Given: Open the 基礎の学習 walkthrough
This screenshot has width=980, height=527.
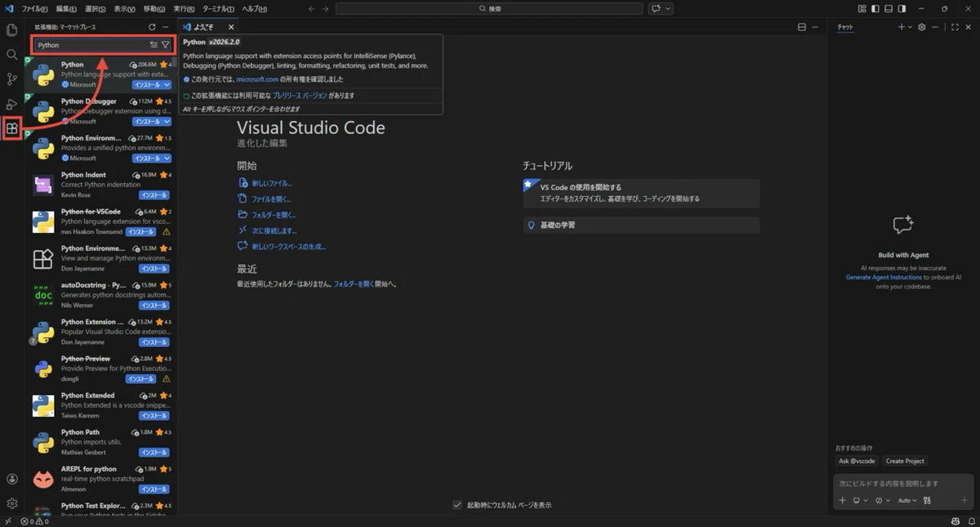Looking at the screenshot, I should (641, 225).
